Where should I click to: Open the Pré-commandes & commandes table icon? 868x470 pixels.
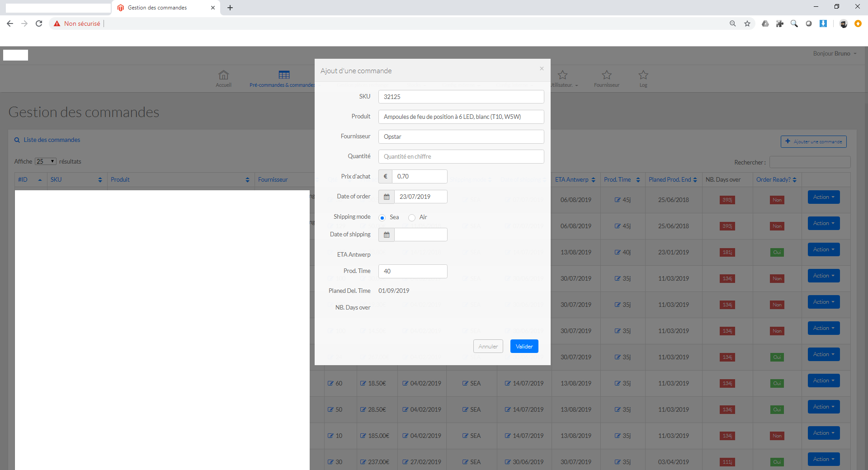(284, 75)
